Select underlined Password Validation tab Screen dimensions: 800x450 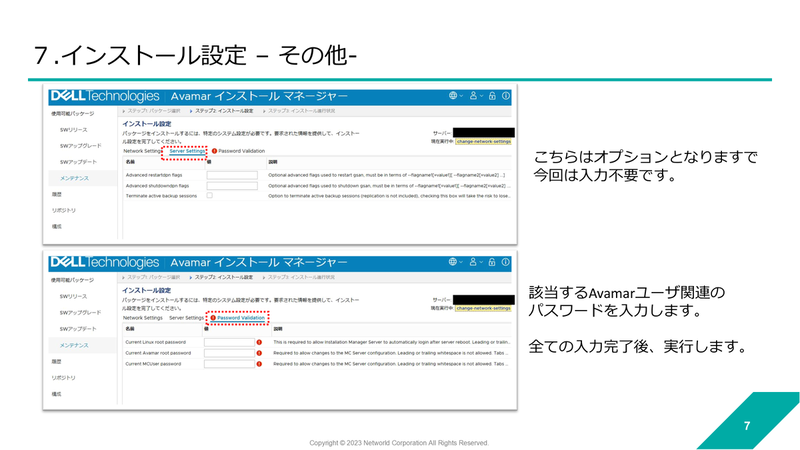click(238, 318)
